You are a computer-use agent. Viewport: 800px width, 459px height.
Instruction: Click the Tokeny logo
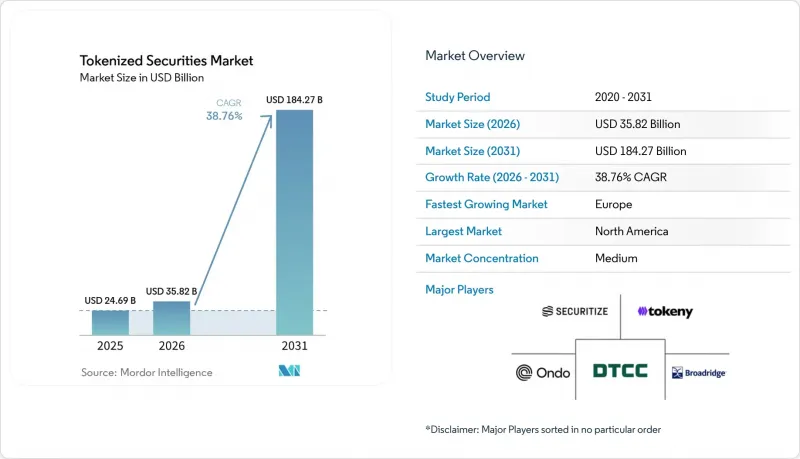pos(665,312)
